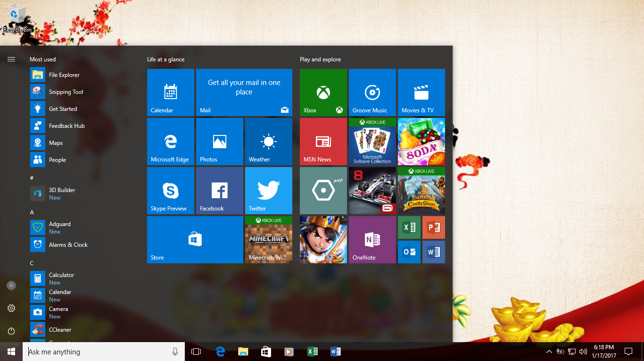Open the Candy Crush Soda tile
Screen dimensions: 644x361
pos(421,142)
